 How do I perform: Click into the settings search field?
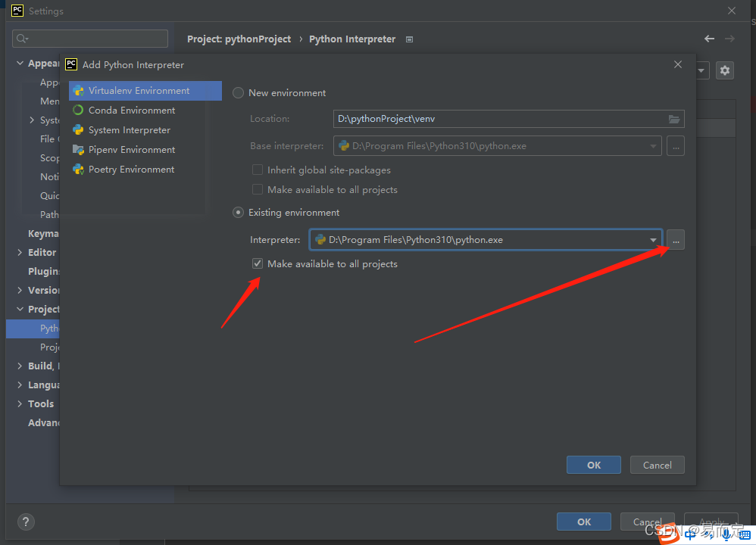(x=89, y=38)
